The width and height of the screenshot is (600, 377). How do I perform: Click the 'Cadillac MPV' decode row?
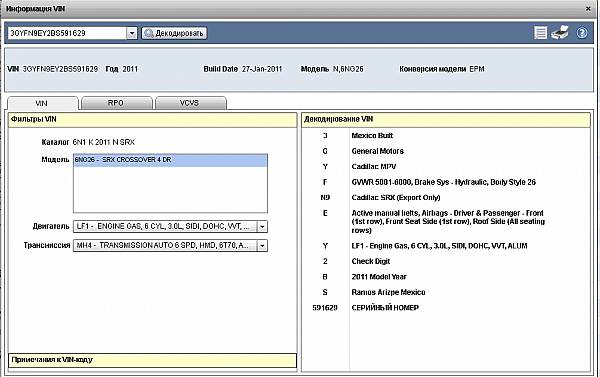tap(374, 166)
